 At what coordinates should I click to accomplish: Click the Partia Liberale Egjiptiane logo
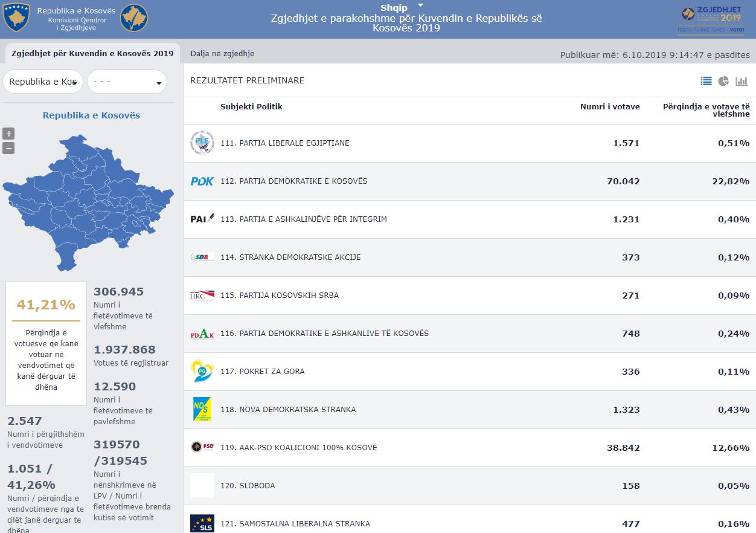[202, 143]
